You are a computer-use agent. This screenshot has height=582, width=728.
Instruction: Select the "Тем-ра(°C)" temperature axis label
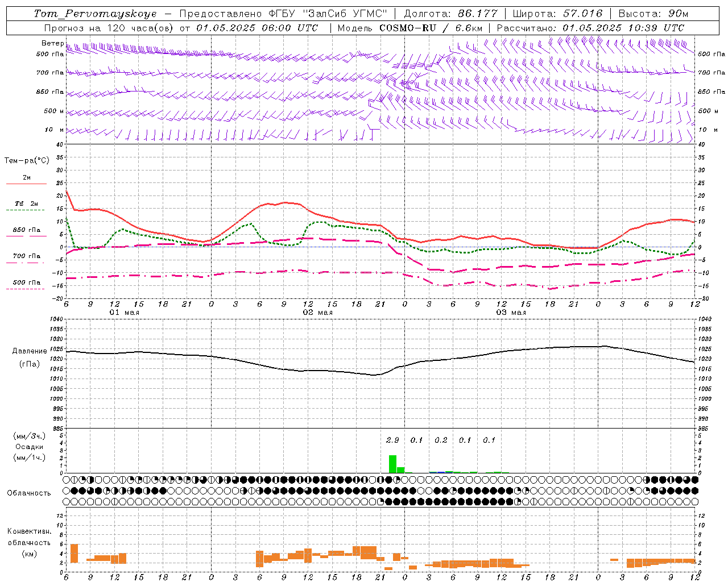tap(27, 161)
